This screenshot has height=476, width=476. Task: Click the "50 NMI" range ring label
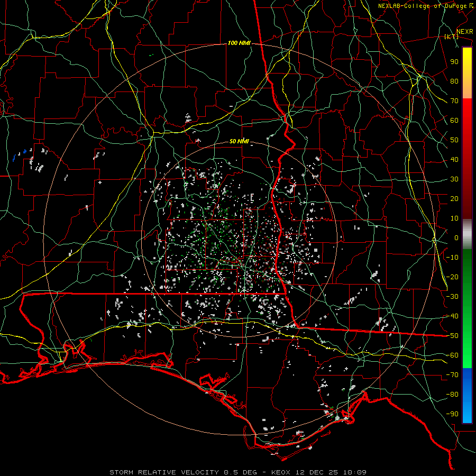239,141
